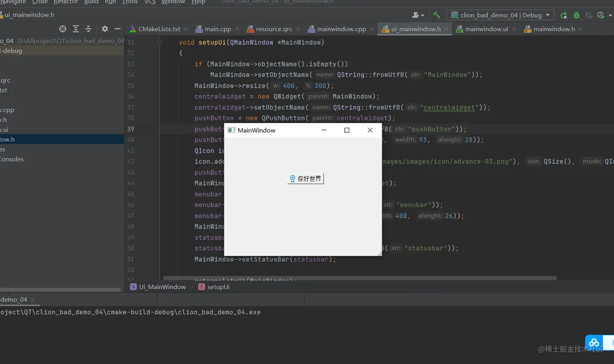Select the cmake-build-debug folder row

[62, 51]
